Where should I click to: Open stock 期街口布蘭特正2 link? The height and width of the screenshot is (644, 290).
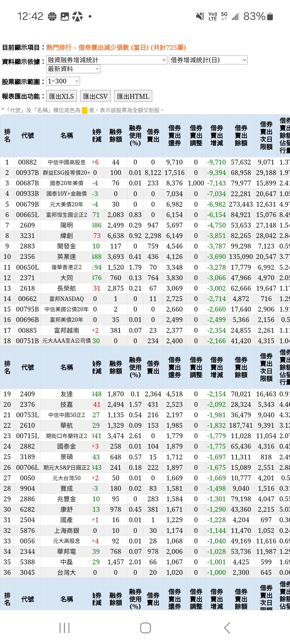[67, 436]
